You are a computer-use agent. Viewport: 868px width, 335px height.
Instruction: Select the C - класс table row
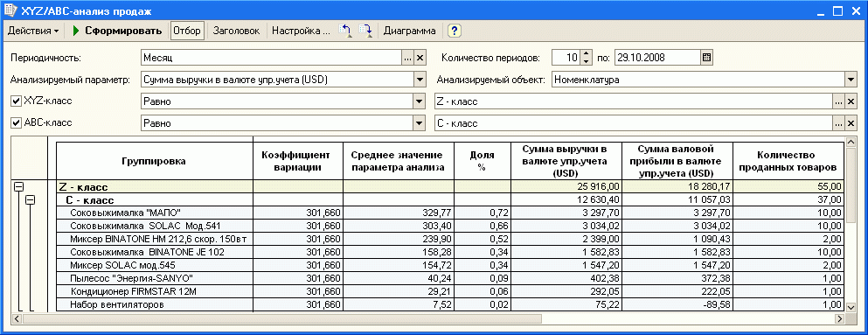[x=450, y=200]
